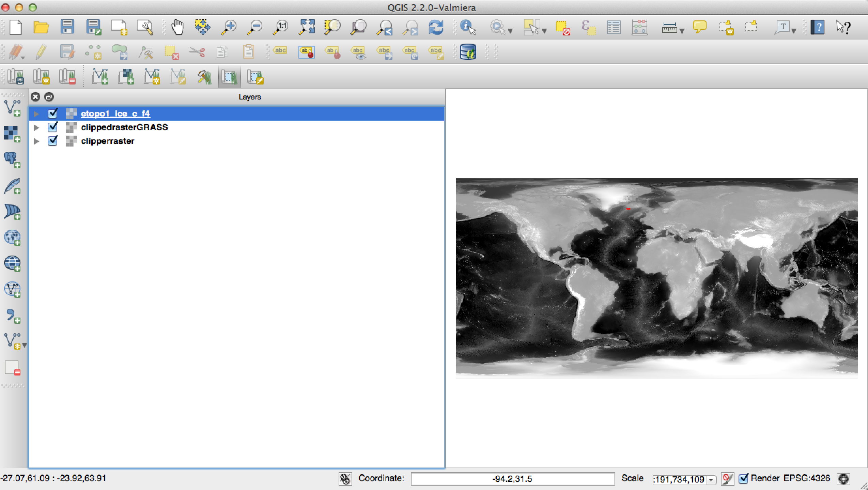Open the Scale combo box dropdown
This screenshot has width=868, height=490.
[x=711, y=480]
